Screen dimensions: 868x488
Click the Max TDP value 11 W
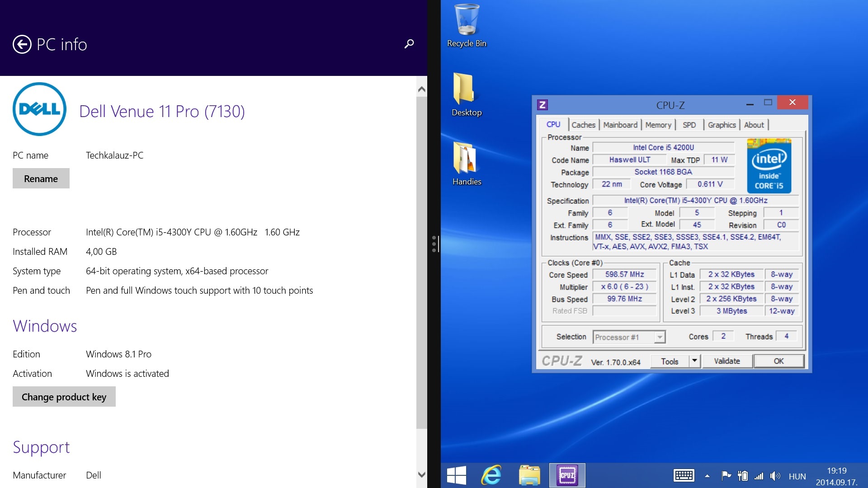[719, 160]
